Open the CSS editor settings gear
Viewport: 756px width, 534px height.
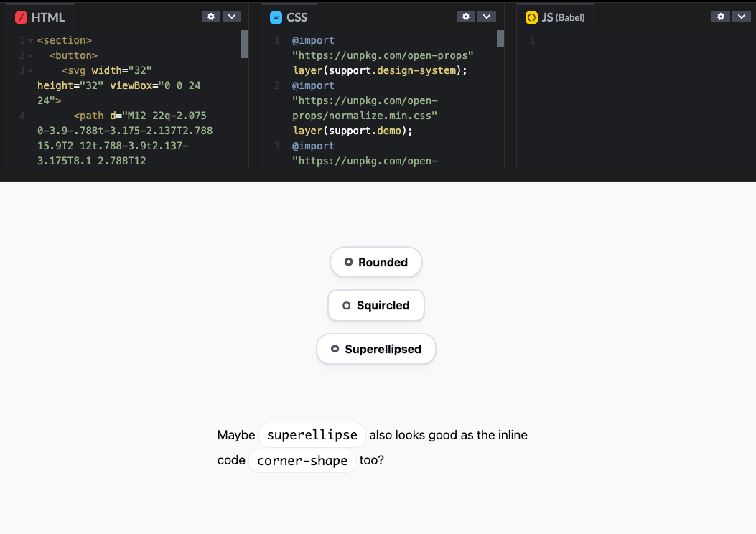[466, 17]
